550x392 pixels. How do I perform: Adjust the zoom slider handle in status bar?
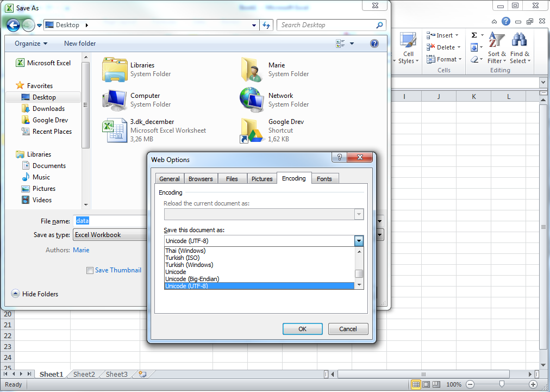502,384
